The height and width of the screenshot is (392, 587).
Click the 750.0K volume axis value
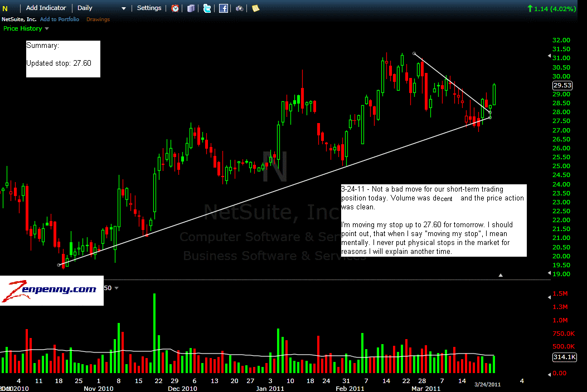coord(564,334)
